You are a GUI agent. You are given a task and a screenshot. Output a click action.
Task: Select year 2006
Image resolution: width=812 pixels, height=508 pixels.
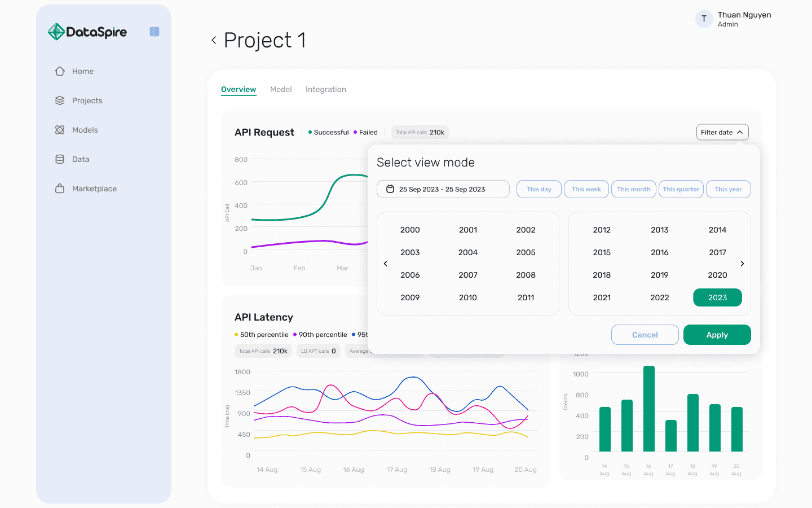coord(410,275)
